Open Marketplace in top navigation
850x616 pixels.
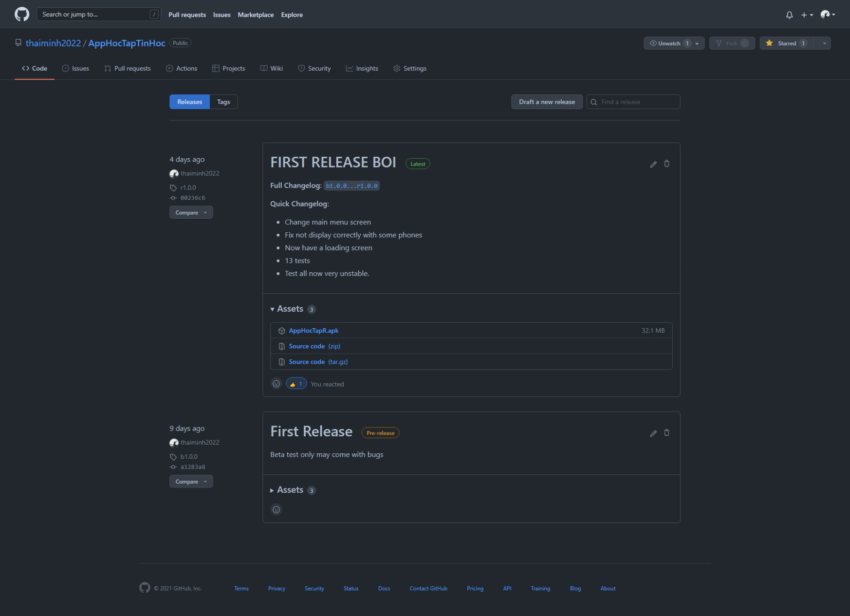pos(256,15)
